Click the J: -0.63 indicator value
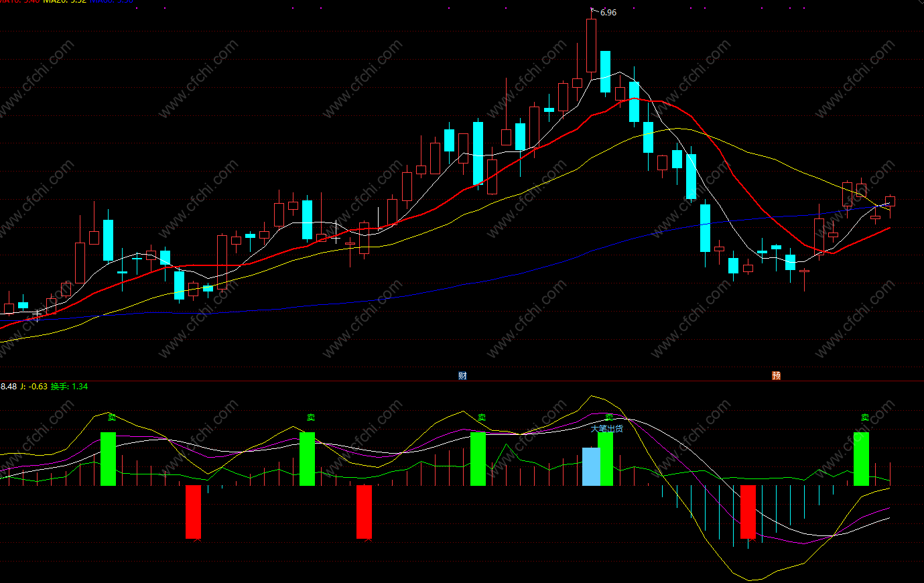Image resolution: width=924 pixels, height=583 pixels. coord(34,387)
